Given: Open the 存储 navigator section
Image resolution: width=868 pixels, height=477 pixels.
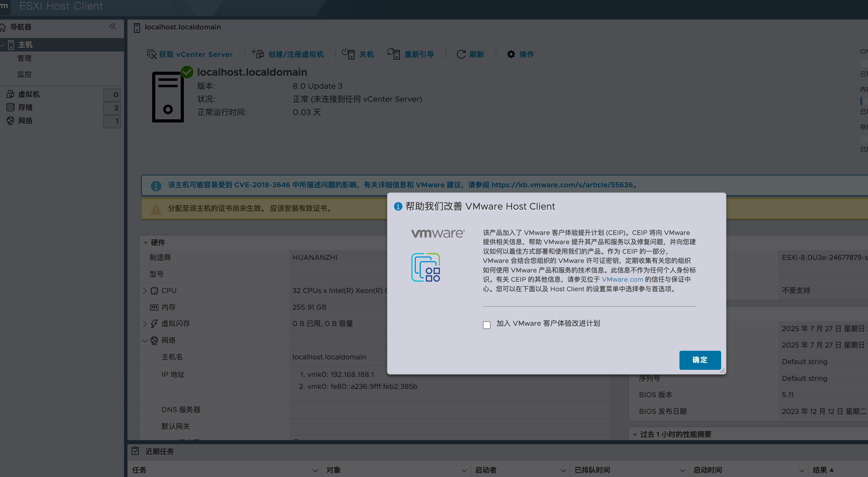Looking at the screenshot, I should 25,107.
